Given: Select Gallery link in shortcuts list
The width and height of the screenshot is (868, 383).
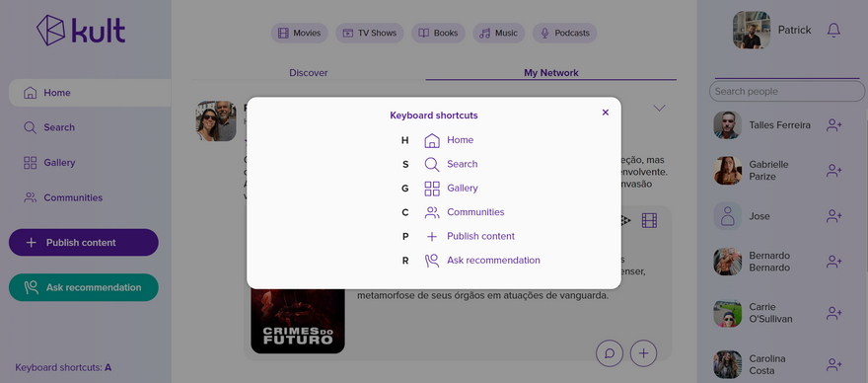Looking at the screenshot, I should (x=463, y=188).
